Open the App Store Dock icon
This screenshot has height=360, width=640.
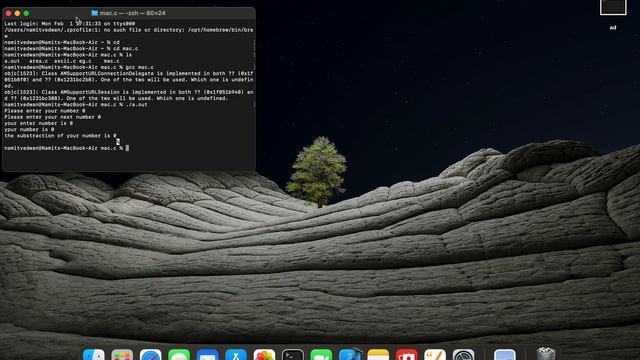tap(236, 355)
